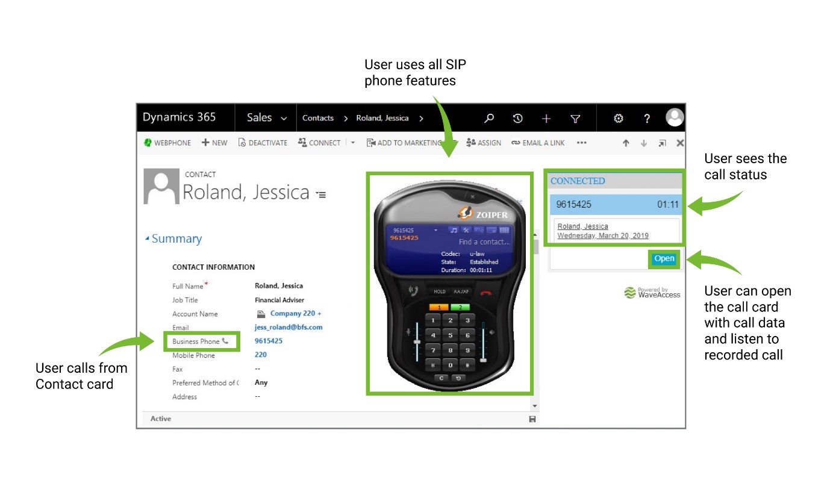Open Zoiper contacts list grid icon
Screen dimensions: 836x504
coord(504,230)
